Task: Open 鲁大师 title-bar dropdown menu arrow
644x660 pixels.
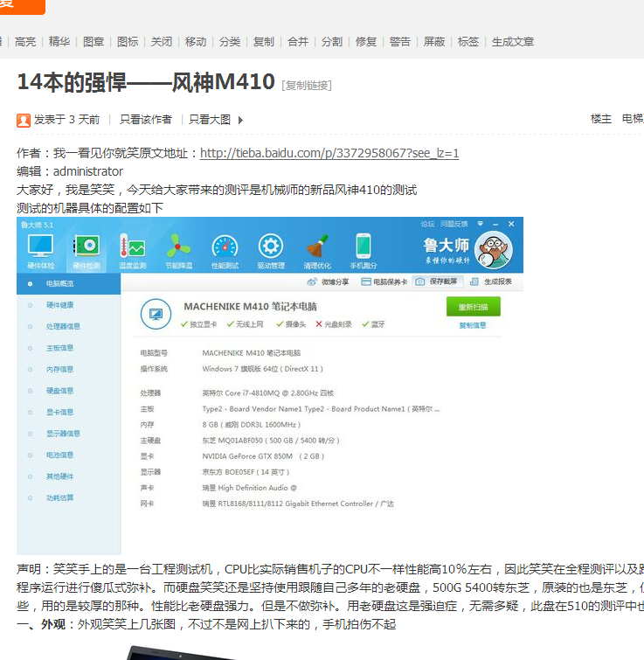Action: pyautogui.click(x=481, y=224)
